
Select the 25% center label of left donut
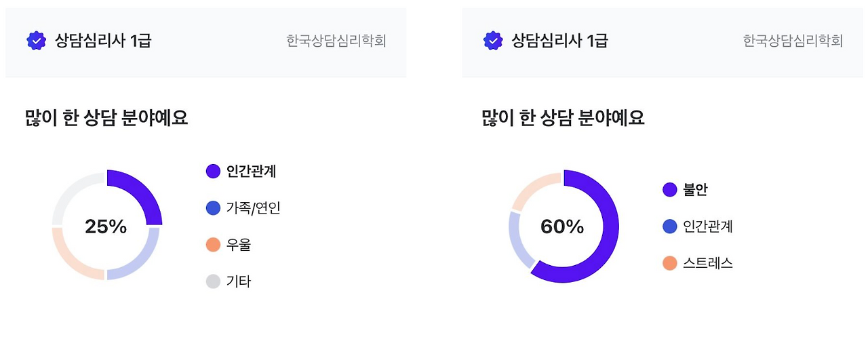(x=106, y=227)
